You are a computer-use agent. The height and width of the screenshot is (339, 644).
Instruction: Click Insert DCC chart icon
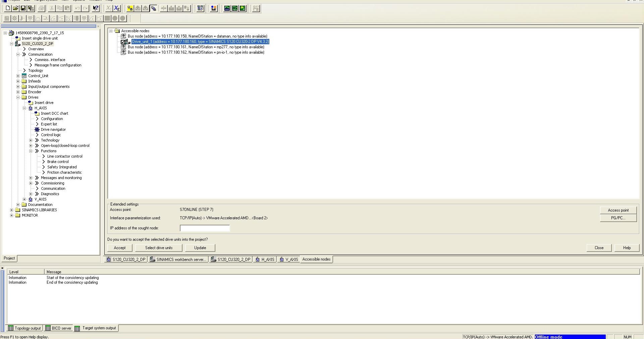click(x=37, y=113)
